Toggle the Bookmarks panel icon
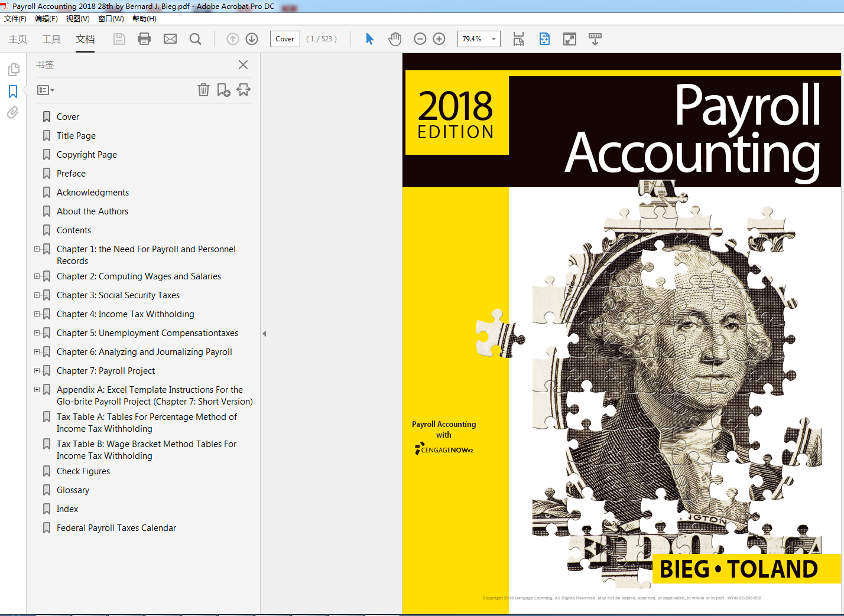The width and height of the screenshot is (844, 616). point(13,92)
